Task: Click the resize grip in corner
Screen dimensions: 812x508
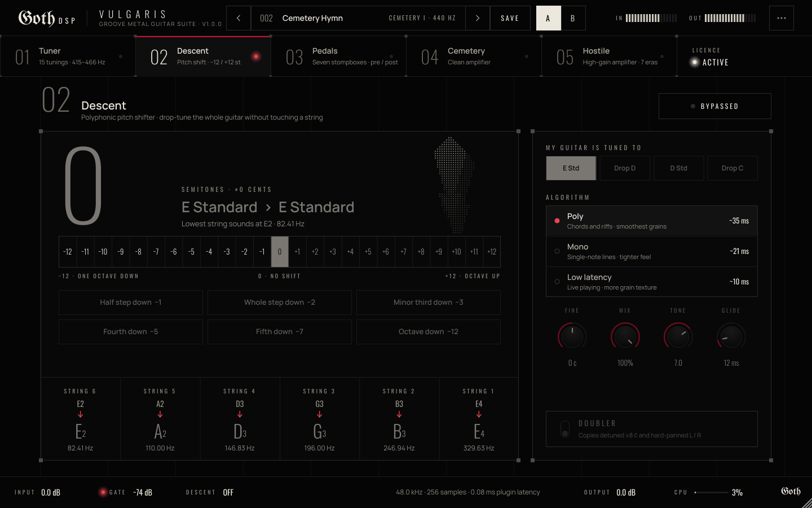Action: click(806, 502)
